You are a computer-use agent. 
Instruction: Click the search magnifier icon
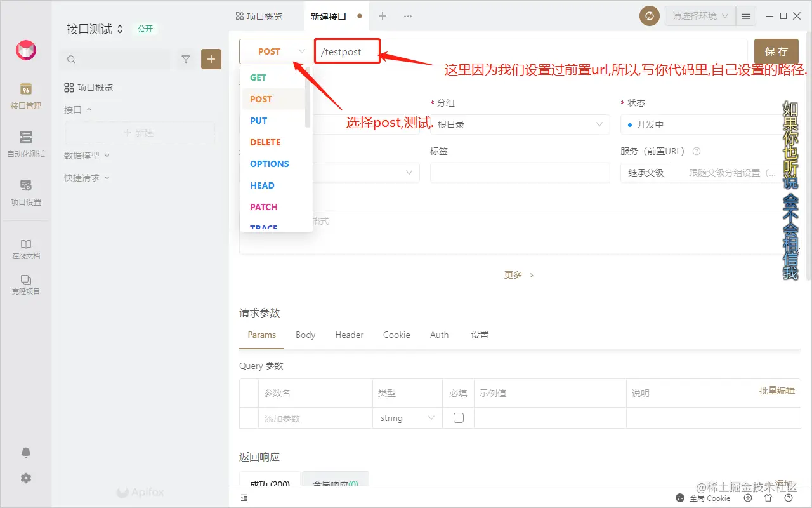71,59
